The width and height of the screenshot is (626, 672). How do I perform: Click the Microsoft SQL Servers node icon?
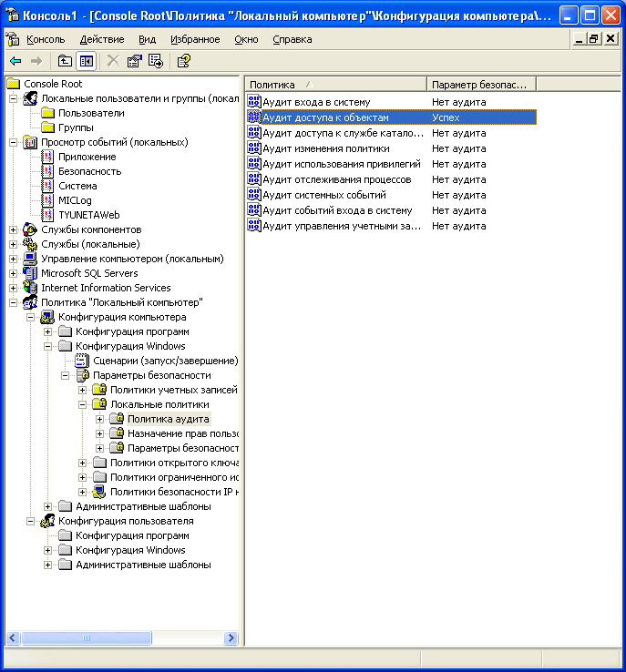(x=30, y=273)
